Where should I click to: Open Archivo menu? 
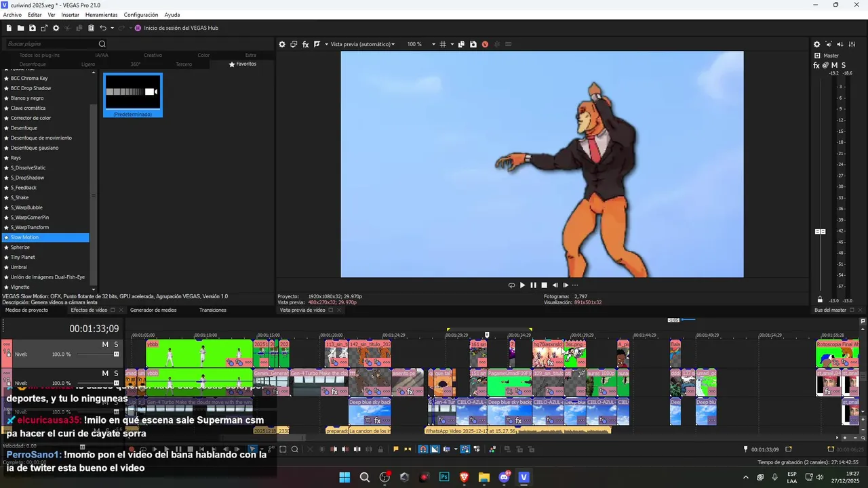[12, 15]
